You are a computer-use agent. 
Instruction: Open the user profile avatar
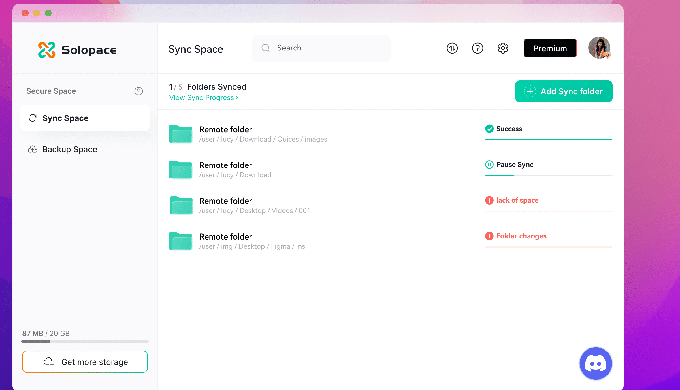pyautogui.click(x=599, y=48)
